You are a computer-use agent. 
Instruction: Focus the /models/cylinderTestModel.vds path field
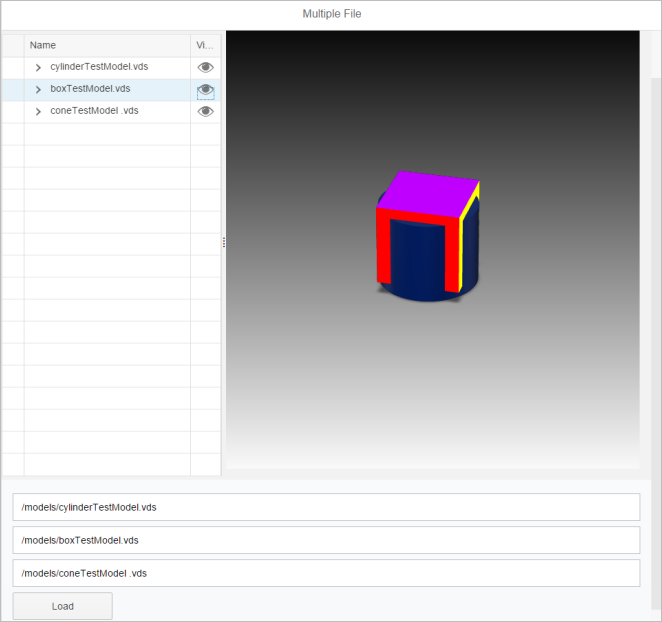pyautogui.click(x=326, y=507)
